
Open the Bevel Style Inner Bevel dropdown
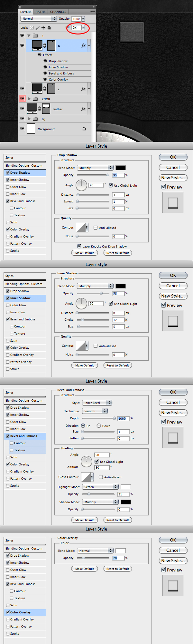(x=97, y=403)
